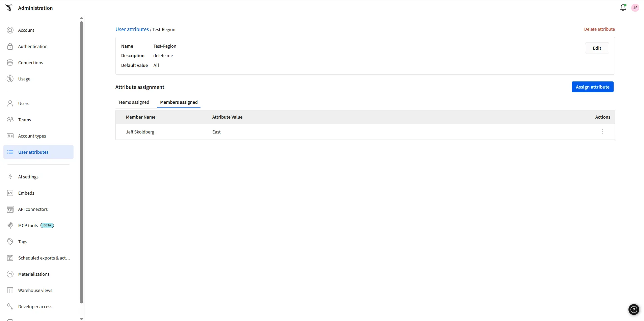Click the API connectors icon
The height and width of the screenshot is (321, 644).
coord(10,209)
